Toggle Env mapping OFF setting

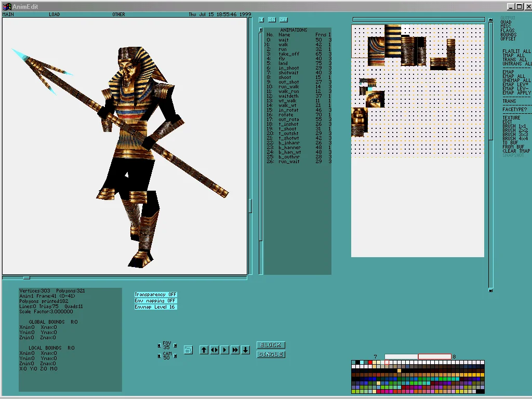point(155,301)
